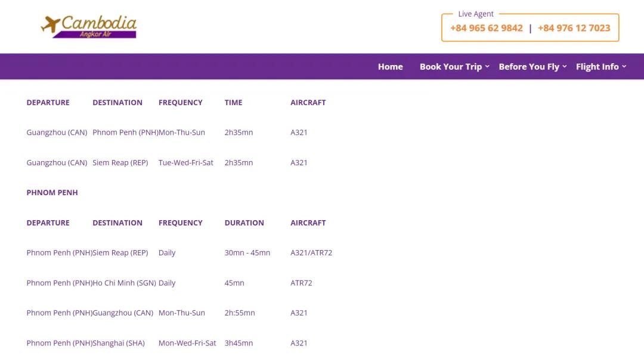Call live agent number +84 976 12 7023
Viewport: 644px width, 364px height.
[574, 28]
